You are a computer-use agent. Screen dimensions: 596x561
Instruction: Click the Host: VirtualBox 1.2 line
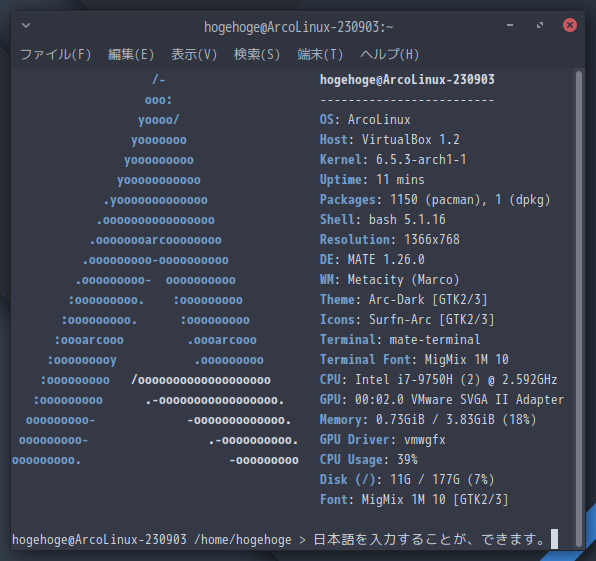coord(390,139)
